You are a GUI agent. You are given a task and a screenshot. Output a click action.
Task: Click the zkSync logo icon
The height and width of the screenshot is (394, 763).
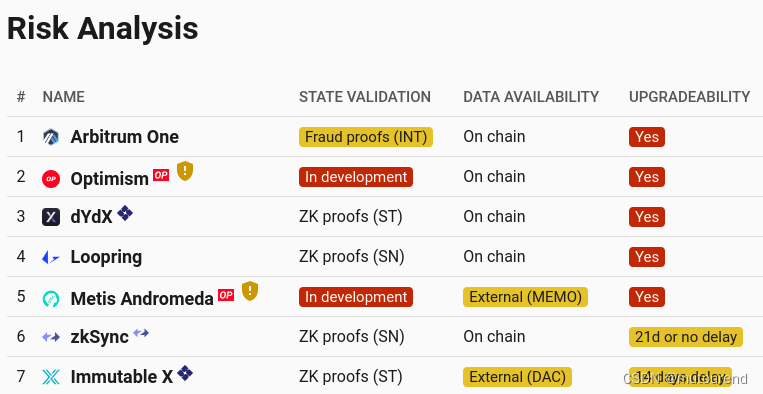[x=51, y=337]
